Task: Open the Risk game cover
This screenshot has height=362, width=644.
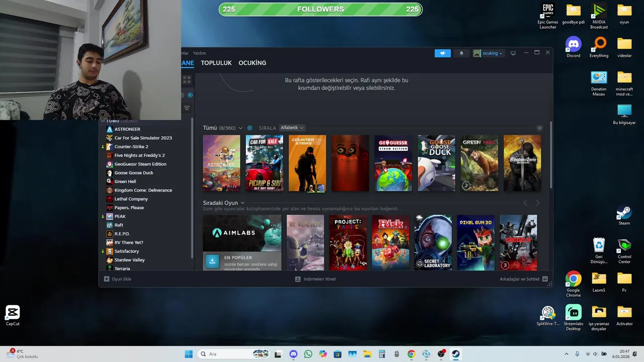Action: (390, 243)
